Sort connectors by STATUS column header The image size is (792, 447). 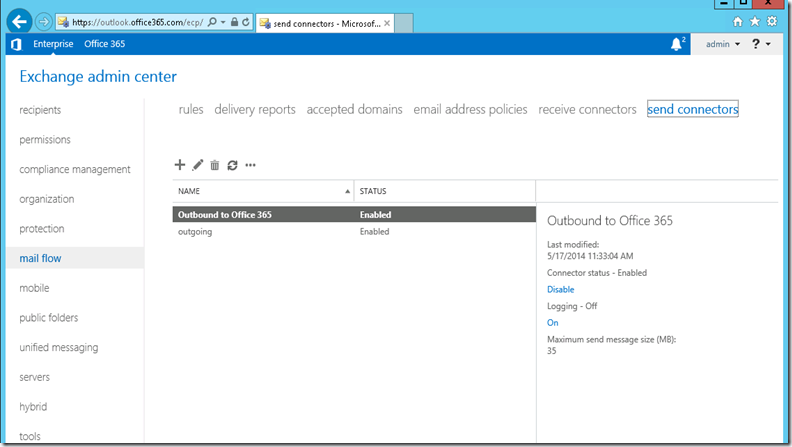pos(445,191)
